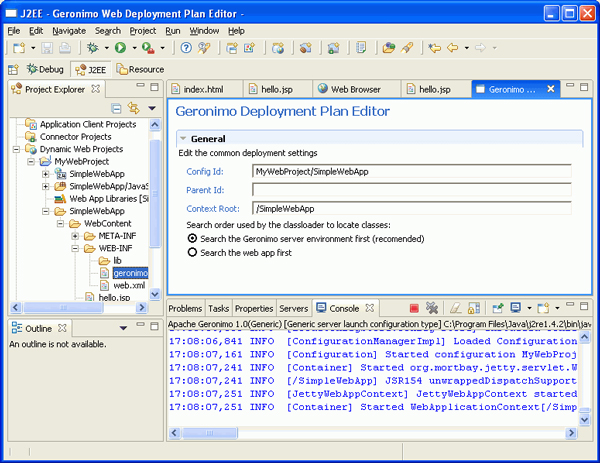The width and height of the screenshot is (600, 463).
Task: Select the J2EE perspective button
Action: pos(91,70)
